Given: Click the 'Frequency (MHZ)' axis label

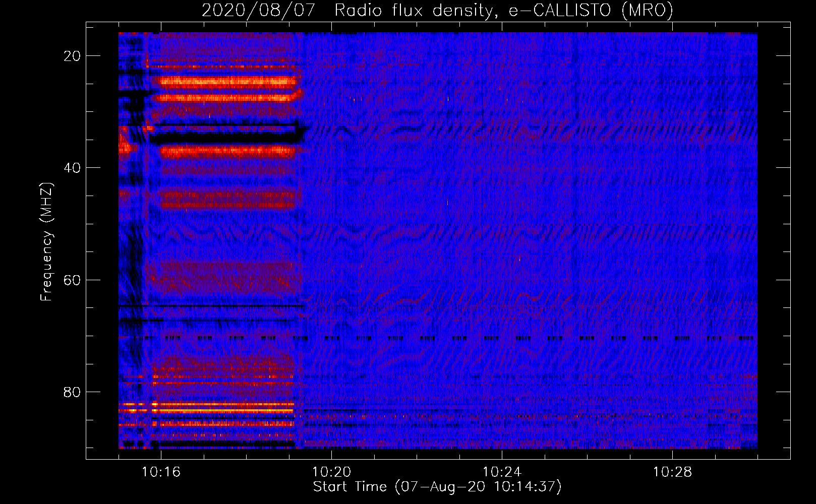Looking at the screenshot, I should (x=46, y=242).
